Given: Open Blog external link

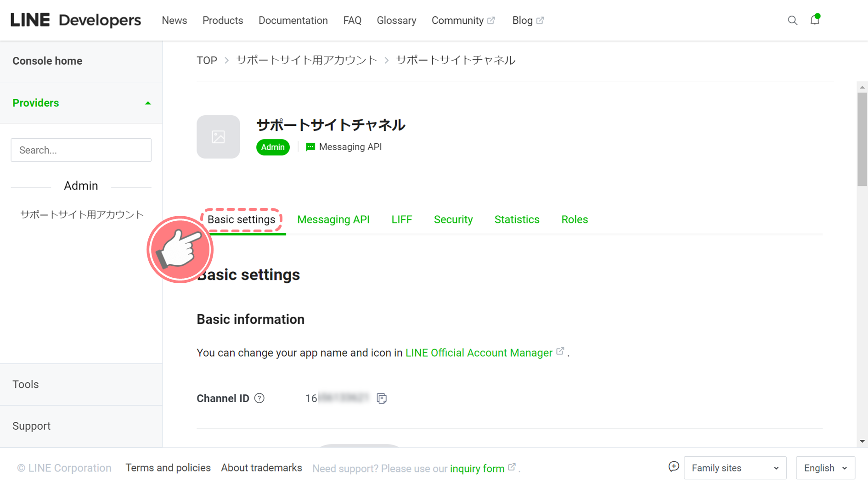Looking at the screenshot, I should [x=528, y=21].
